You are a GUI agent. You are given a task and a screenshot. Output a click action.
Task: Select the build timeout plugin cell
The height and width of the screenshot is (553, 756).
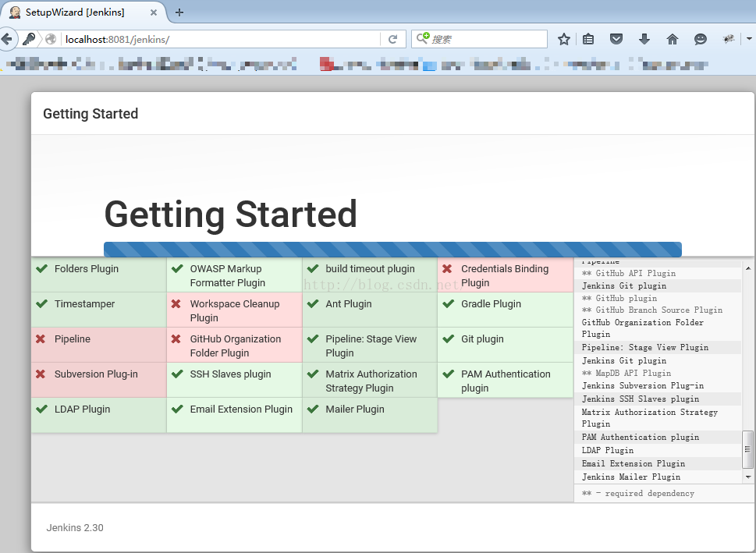pos(370,275)
